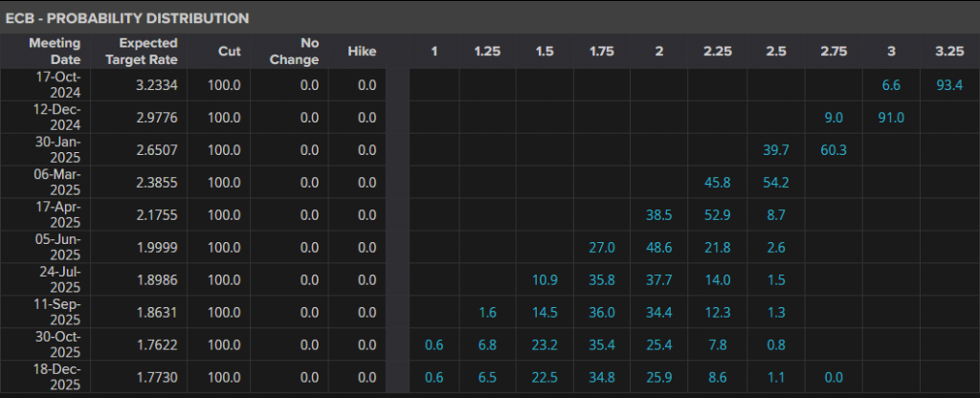
Task: Click expected rate value 2.3855
Action: (157, 183)
